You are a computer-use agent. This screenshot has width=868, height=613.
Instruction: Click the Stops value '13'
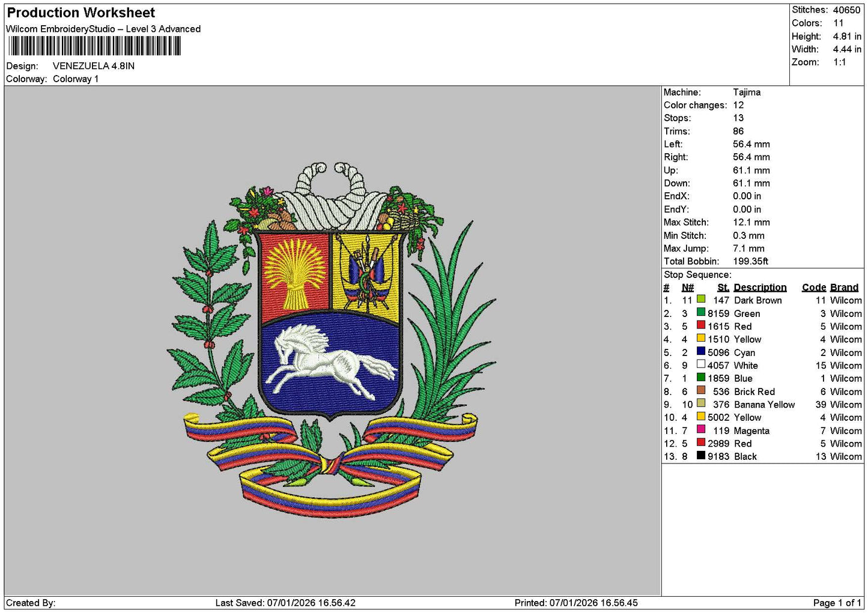click(738, 118)
